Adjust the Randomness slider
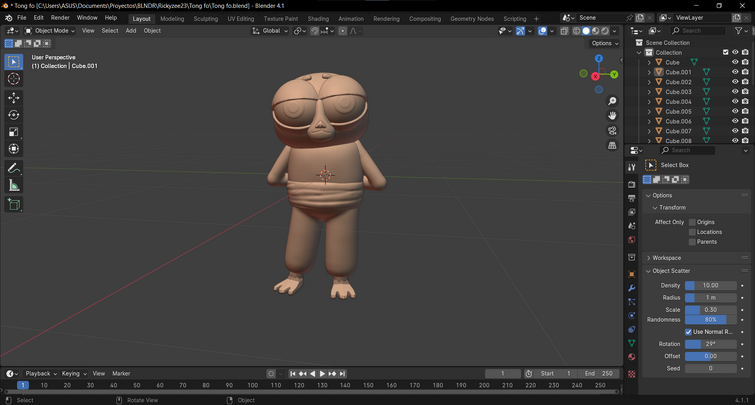This screenshot has height=405, width=755. [711, 320]
